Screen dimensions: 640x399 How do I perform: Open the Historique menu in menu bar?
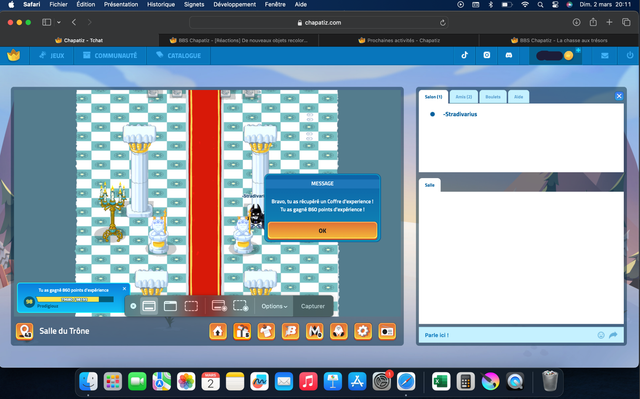[161, 4]
